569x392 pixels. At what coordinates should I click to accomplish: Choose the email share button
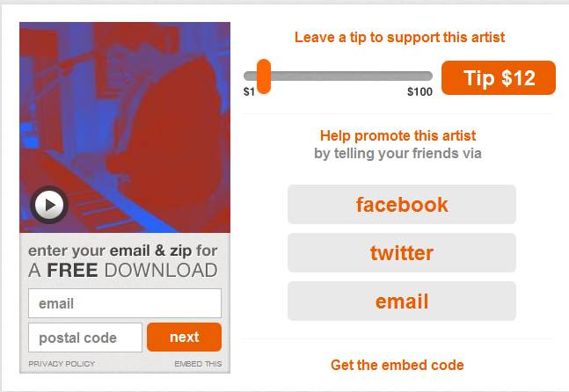[402, 301]
